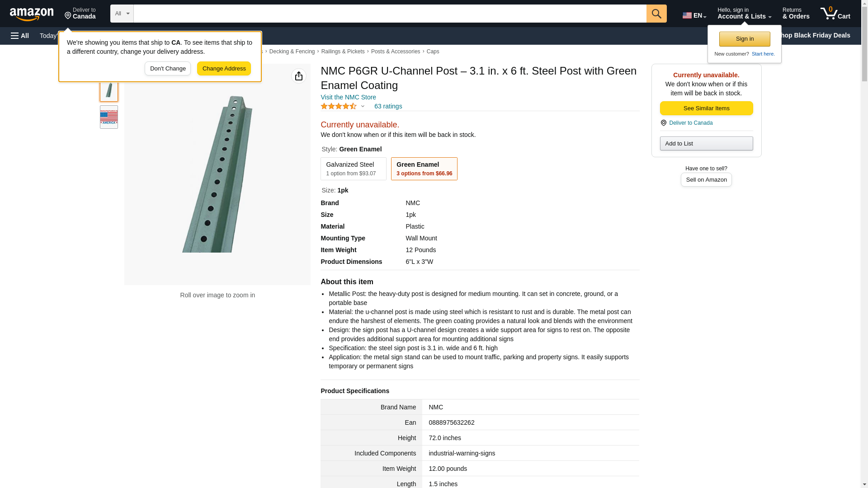The image size is (868, 488).
Task: Open the EN language selector dropdown
Action: [x=694, y=15]
